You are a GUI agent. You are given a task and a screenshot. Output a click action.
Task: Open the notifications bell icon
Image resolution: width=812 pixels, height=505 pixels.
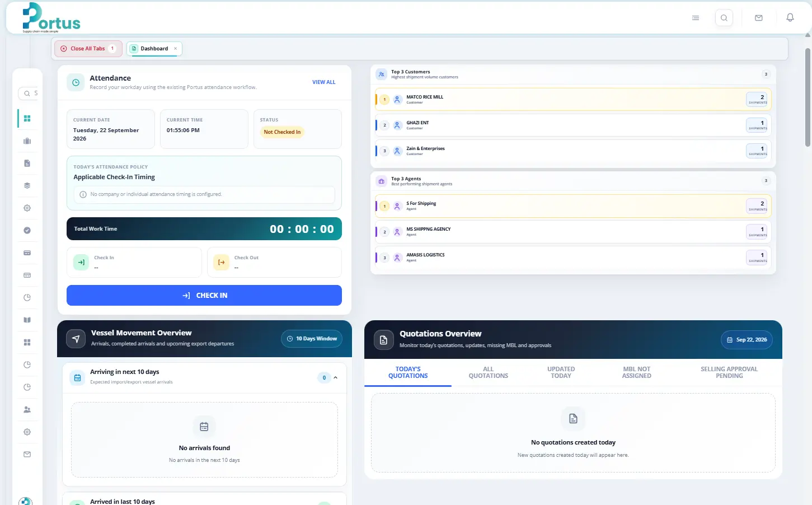[x=790, y=17]
